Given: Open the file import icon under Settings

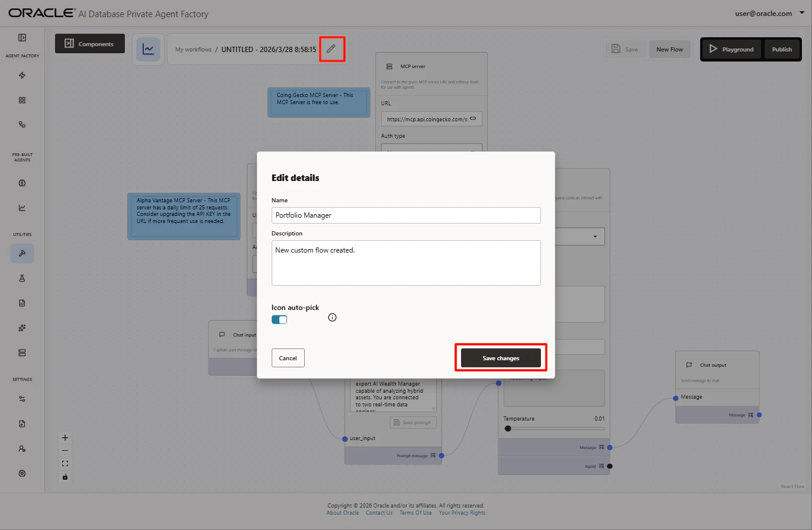Looking at the screenshot, I should pyautogui.click(x=22, y=424).
